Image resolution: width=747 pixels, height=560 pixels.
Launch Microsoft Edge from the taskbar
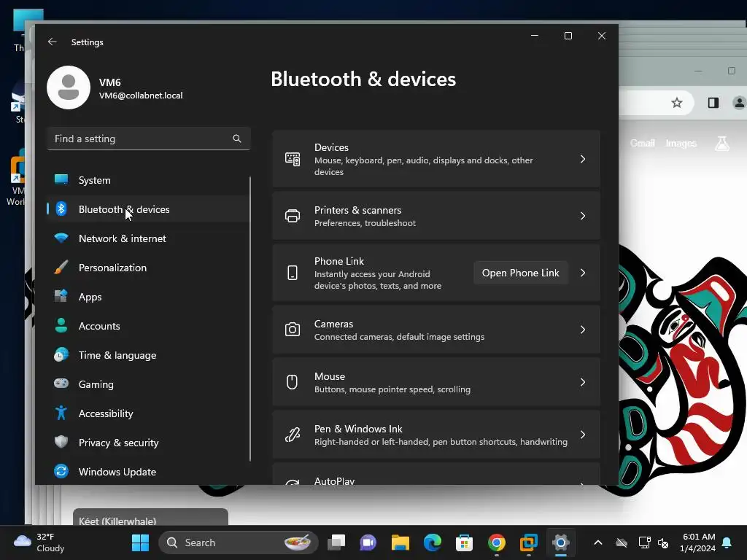[x=433, y=542]
